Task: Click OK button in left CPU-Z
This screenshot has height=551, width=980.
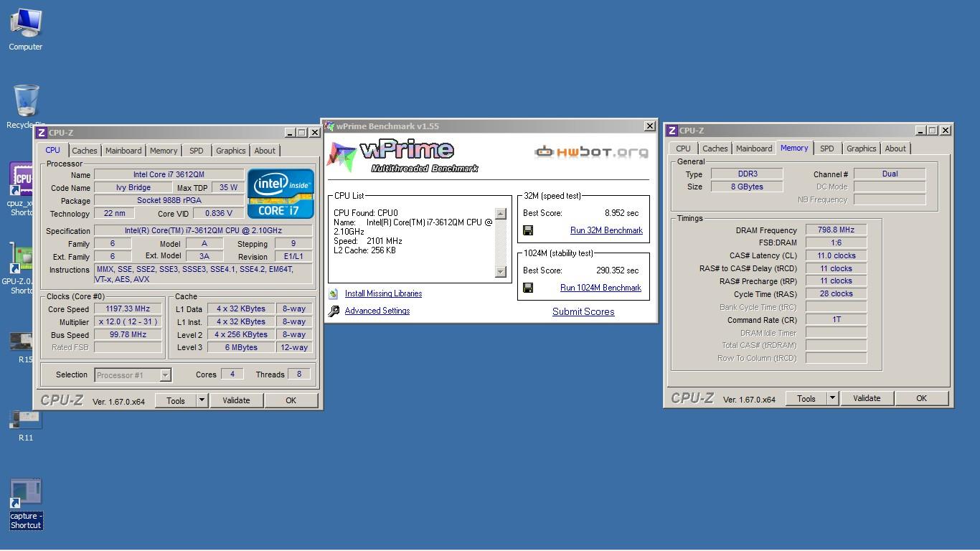Action: (x=291, y=401)
